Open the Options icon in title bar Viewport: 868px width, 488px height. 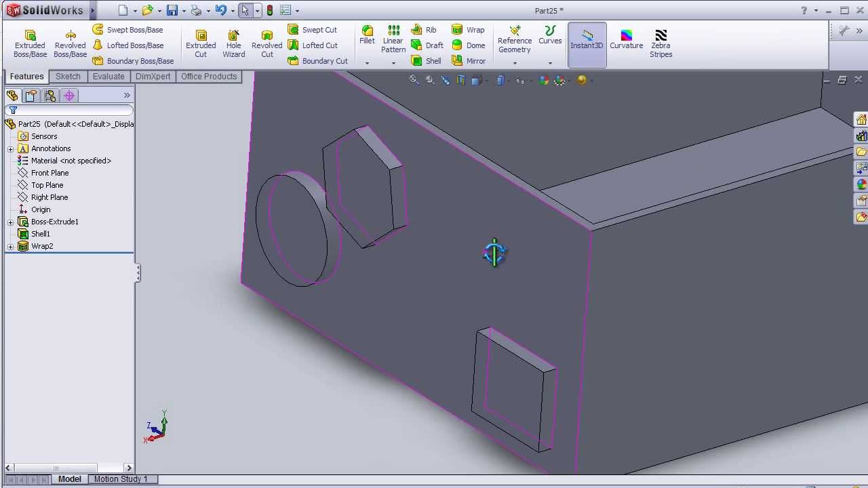285,10
